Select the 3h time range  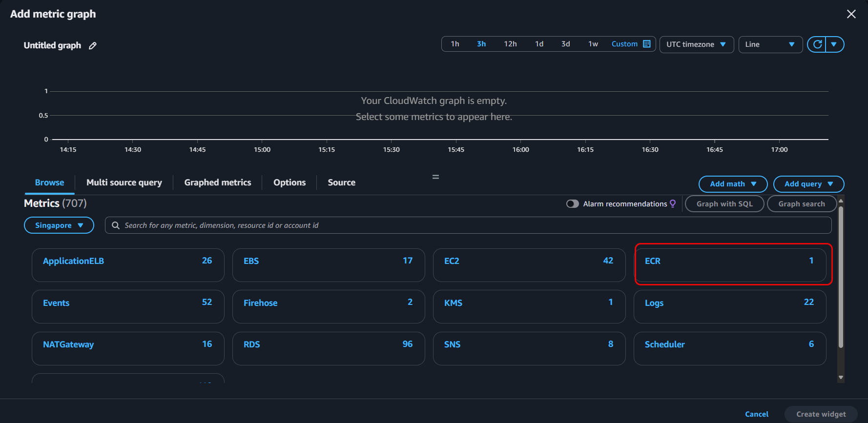pyautogui.click(x=481, y=44)
